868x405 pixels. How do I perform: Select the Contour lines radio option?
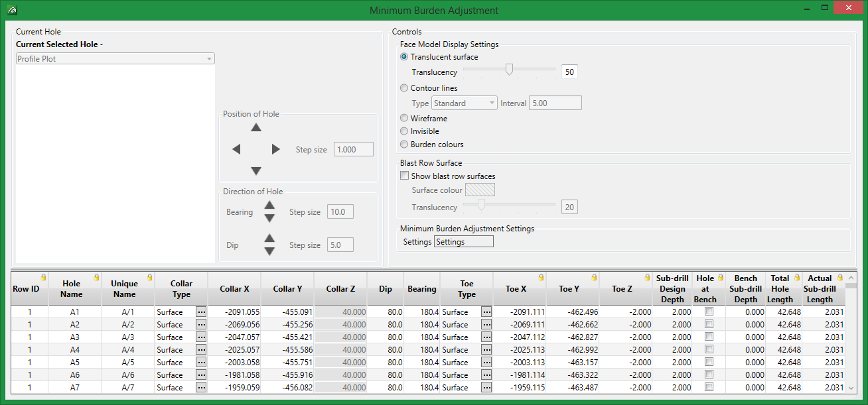click(404, 88)
